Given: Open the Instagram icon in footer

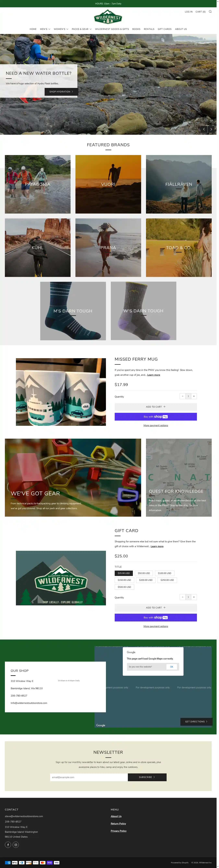Looking at the screenshot, I should (15, 844).
